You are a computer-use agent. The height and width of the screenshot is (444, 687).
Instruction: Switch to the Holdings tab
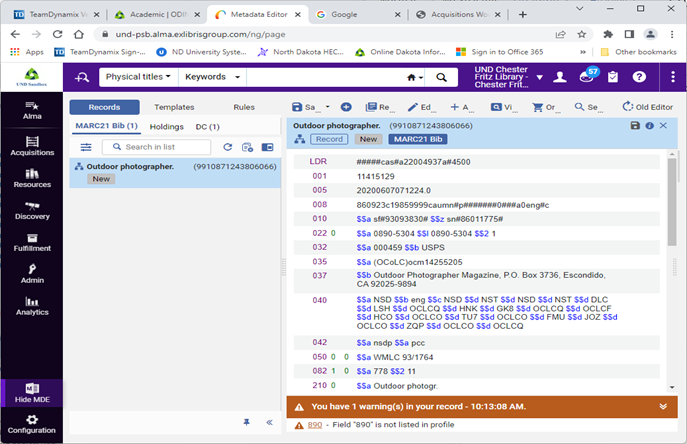pyautogui.click(x=166, y=127)
